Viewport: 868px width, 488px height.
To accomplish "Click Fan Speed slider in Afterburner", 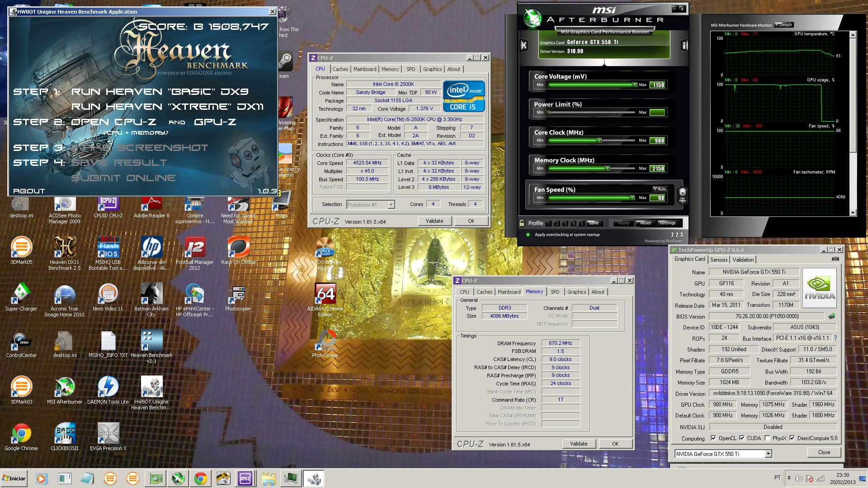I will pyautogui.click(x=592, y=198).
